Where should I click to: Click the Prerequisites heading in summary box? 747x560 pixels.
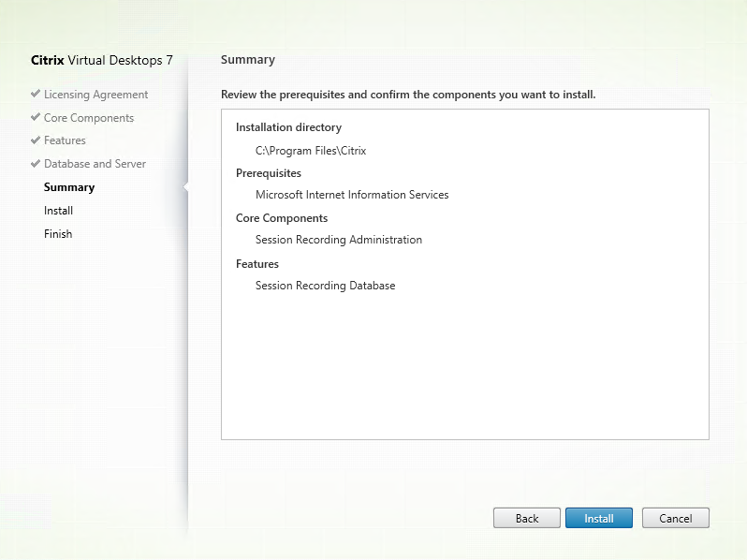click(269, 173)
